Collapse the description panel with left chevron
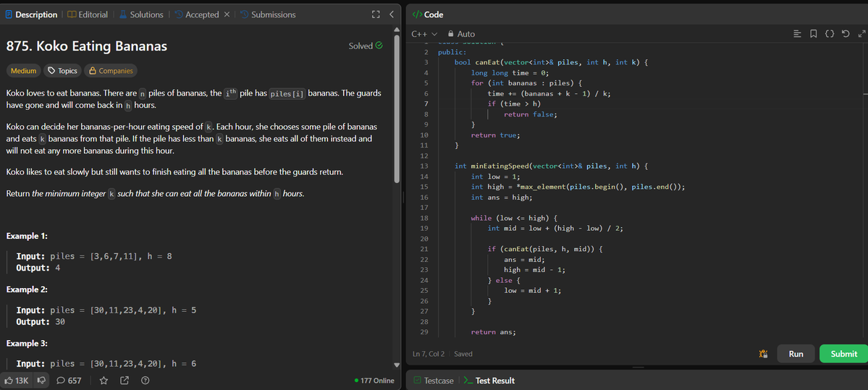 click(x=392, y=14)
